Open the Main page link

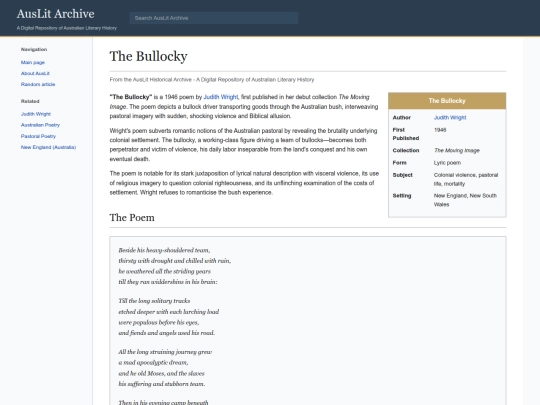pos(33,62)
